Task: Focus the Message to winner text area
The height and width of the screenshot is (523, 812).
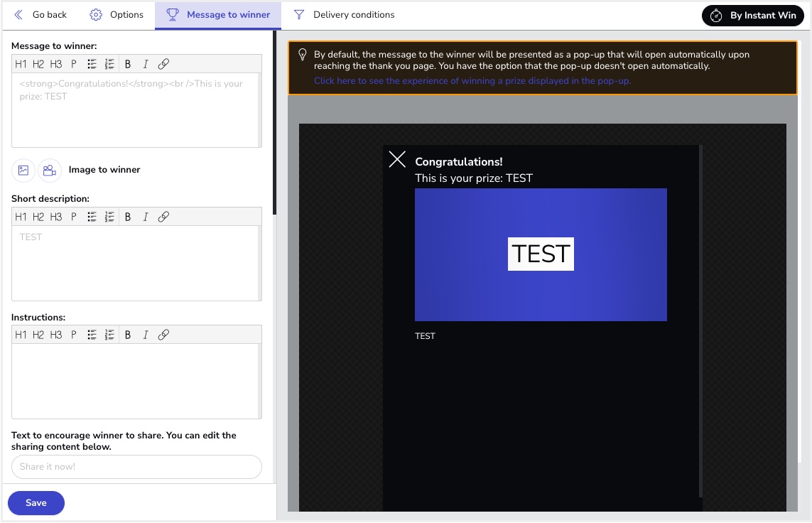Action: tap(136, 110)
